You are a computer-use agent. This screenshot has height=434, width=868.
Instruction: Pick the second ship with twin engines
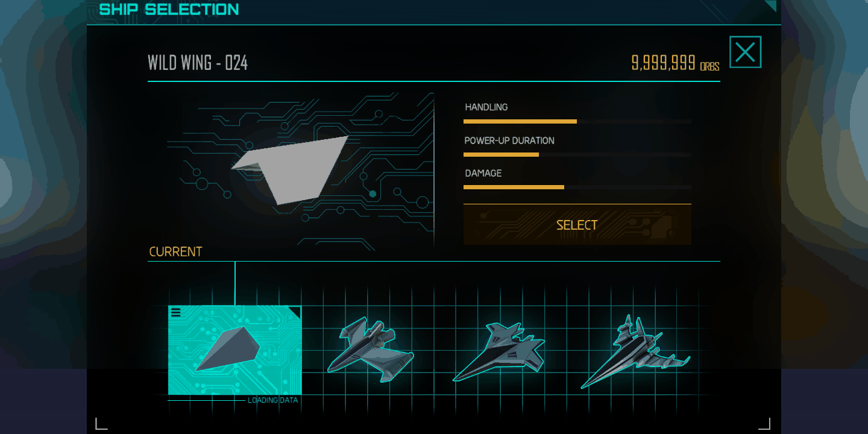click(x=370, y=350)
